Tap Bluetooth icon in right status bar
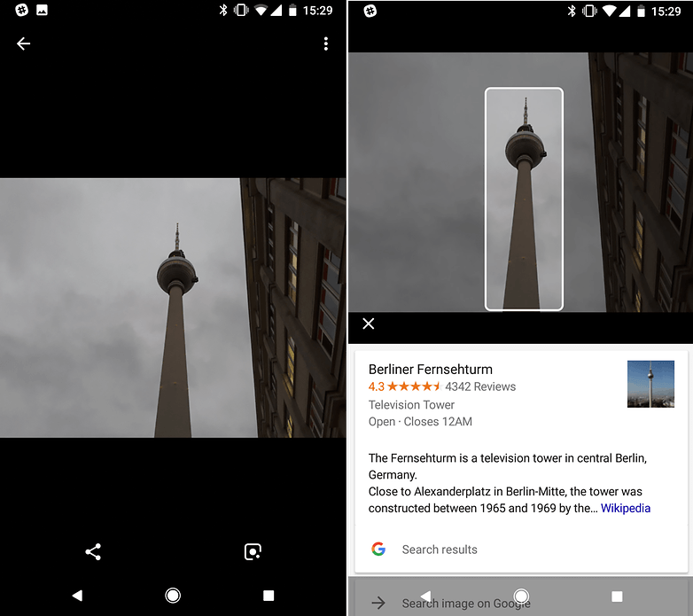This screenshot has width=693, height=616. coord(572,11)
